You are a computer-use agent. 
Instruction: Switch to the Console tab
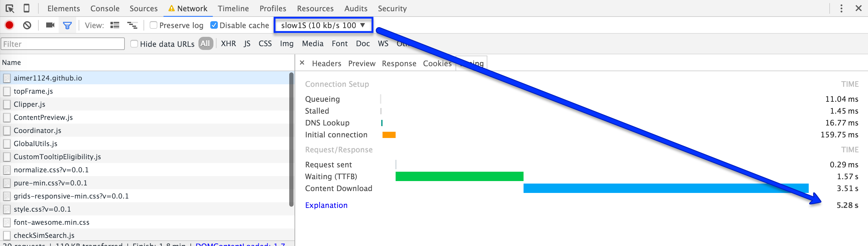coord(105,8)
